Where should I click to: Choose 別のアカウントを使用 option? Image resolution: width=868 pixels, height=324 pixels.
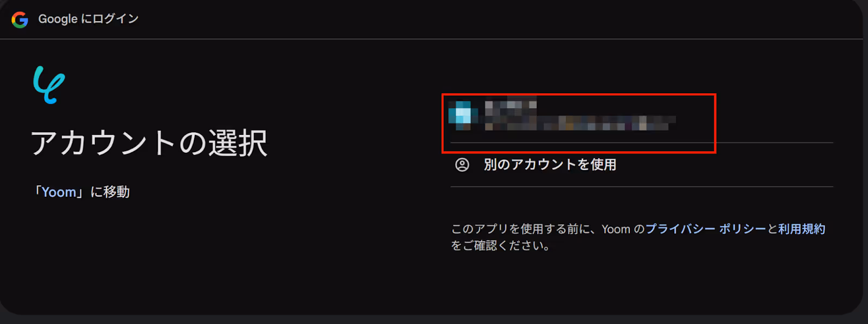pos(641,165)
